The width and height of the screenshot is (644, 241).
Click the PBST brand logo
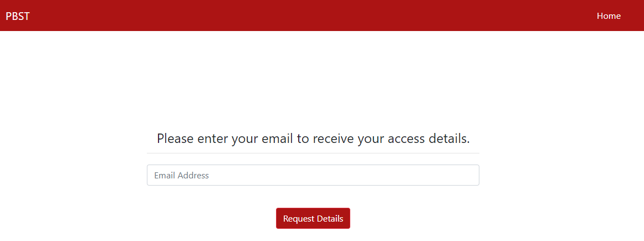point(18,16)
